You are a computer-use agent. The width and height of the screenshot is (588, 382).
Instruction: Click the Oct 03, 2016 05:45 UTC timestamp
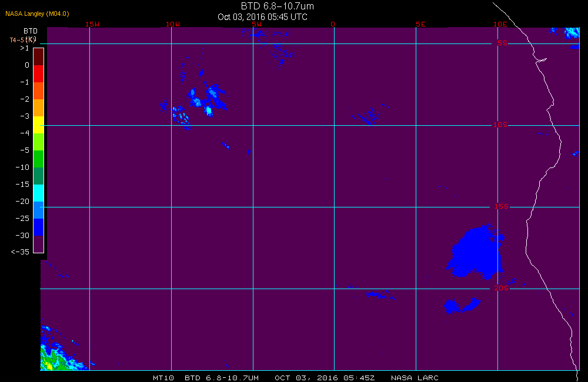262,17
